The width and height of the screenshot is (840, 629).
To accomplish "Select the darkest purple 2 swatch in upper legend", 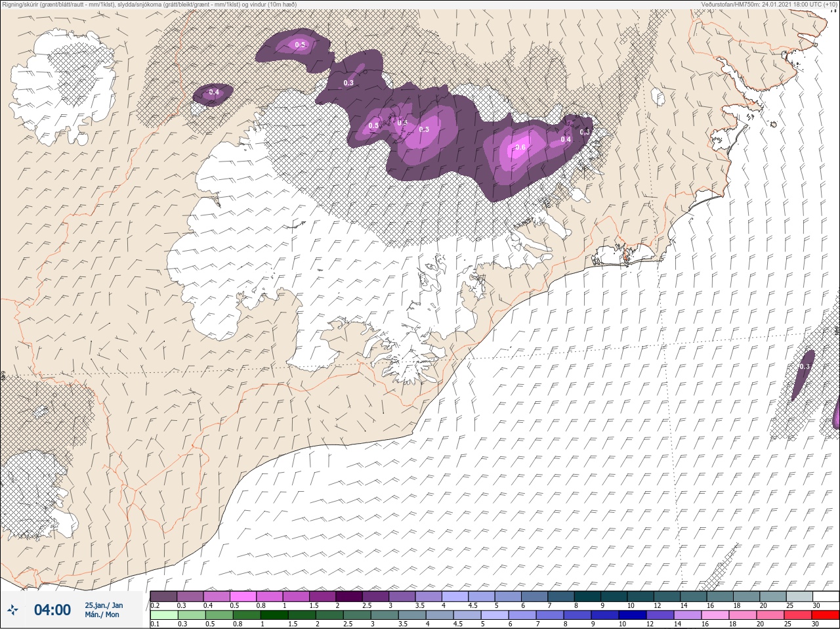I will coord(349,596).
